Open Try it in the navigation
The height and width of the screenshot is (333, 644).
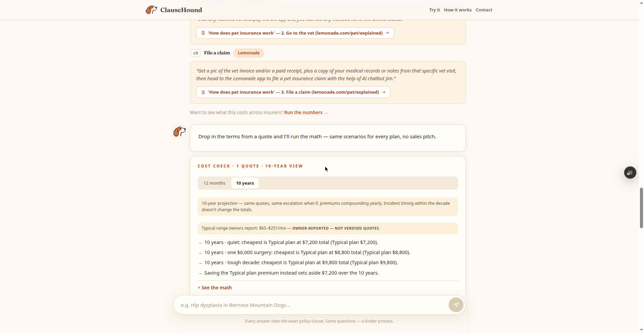434,10
